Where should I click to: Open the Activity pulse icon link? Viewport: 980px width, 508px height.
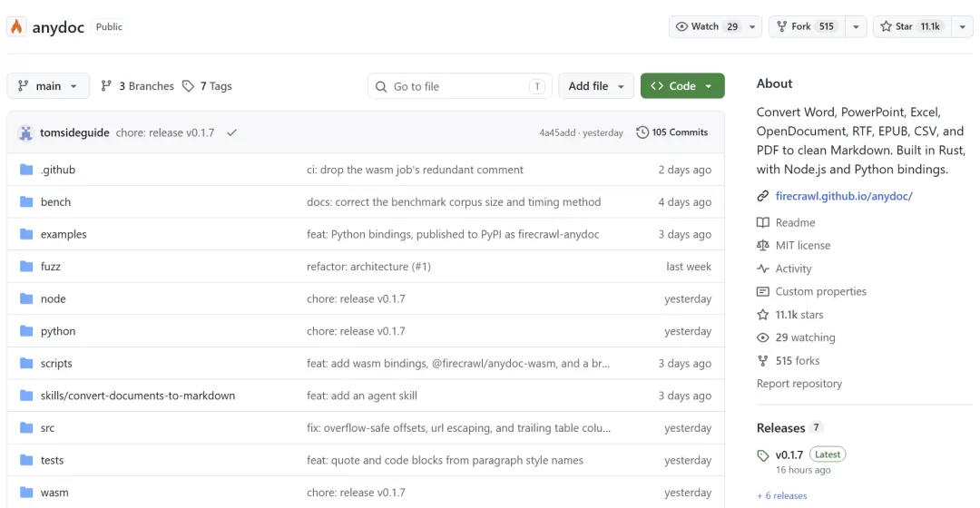point(762,269)
